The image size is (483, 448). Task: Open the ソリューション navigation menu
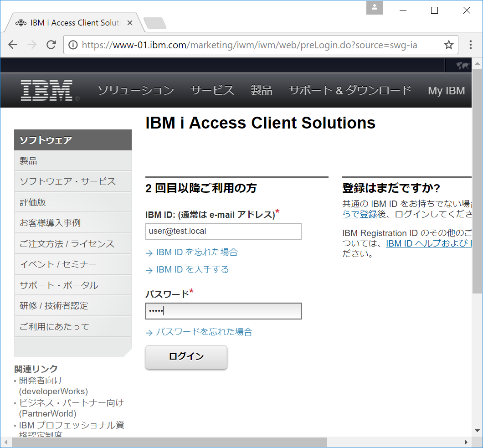(135, 91)
